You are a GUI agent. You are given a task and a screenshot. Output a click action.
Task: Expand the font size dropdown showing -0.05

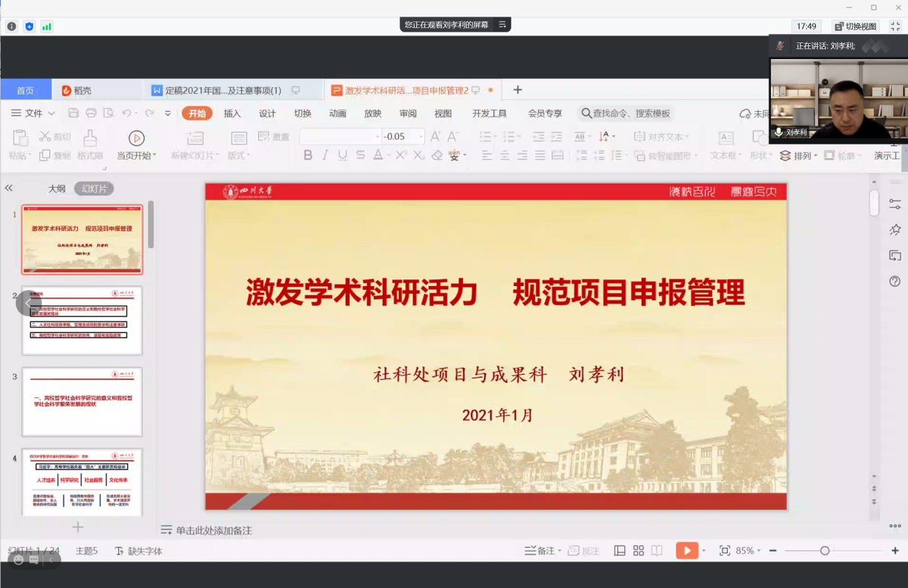[421, 137]
